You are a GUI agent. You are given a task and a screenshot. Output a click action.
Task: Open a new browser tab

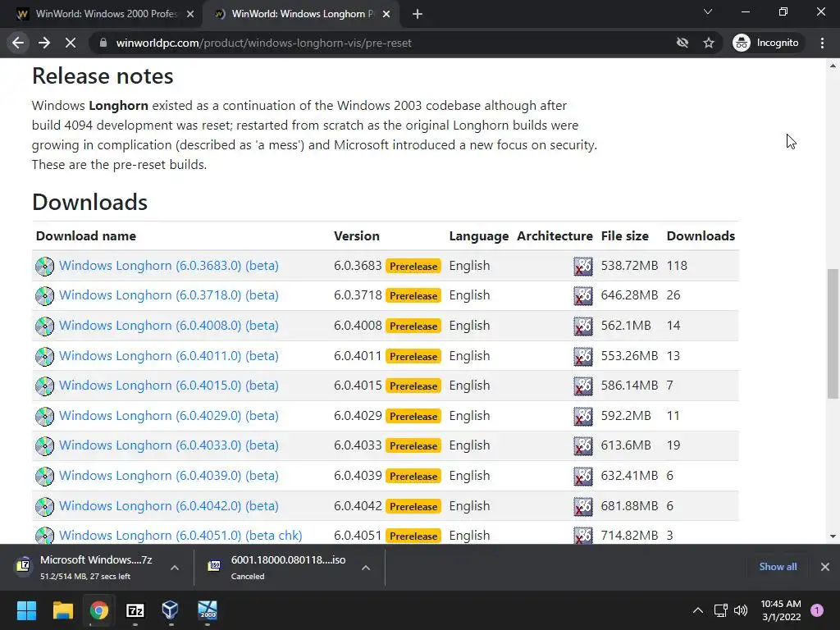(x=418, y=14)
